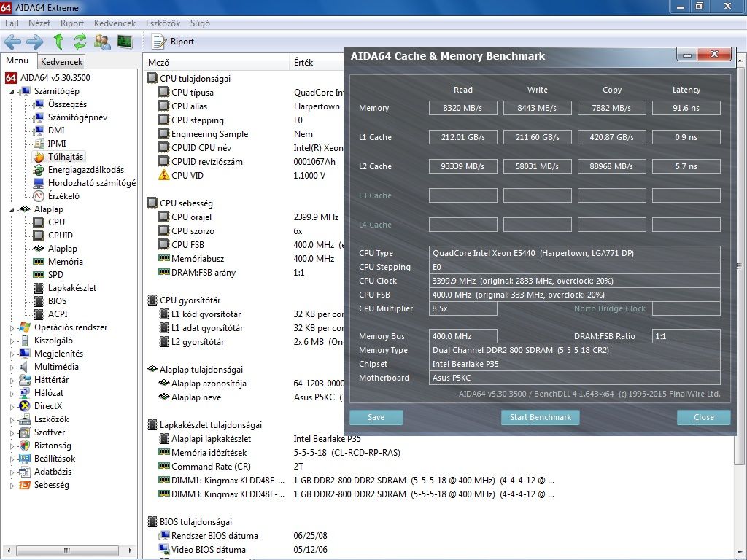Expand the Szoftver node
This screenshot has width=747, height=560.
[x=12, y=432]
